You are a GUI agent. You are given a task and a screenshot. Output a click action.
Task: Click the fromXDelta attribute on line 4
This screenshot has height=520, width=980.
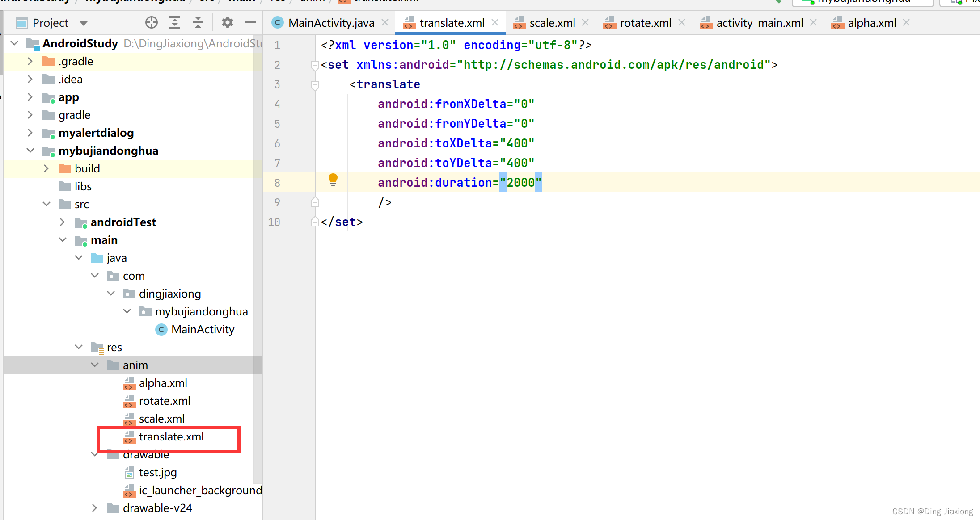pos(442,104)
